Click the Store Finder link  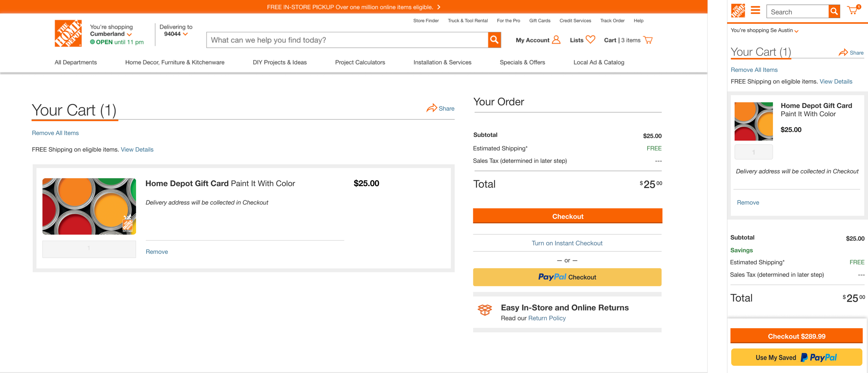(426, 20)
